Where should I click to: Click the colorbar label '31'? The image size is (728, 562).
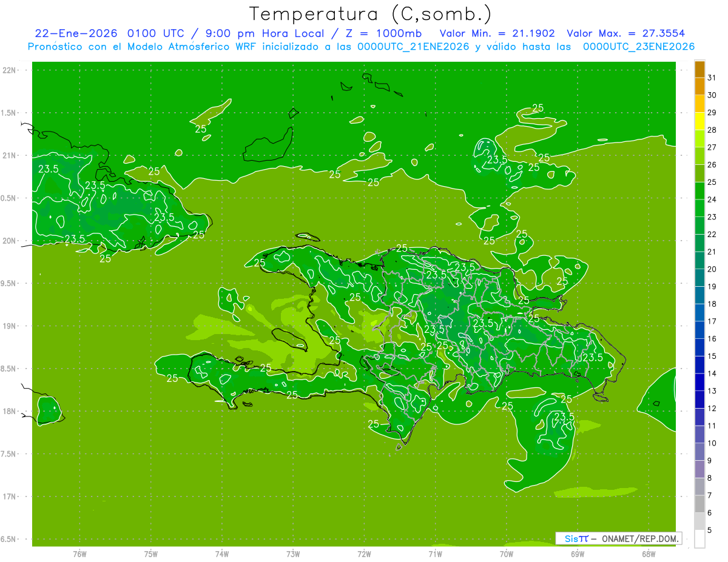pyautogui.click(x=712, y=78)
